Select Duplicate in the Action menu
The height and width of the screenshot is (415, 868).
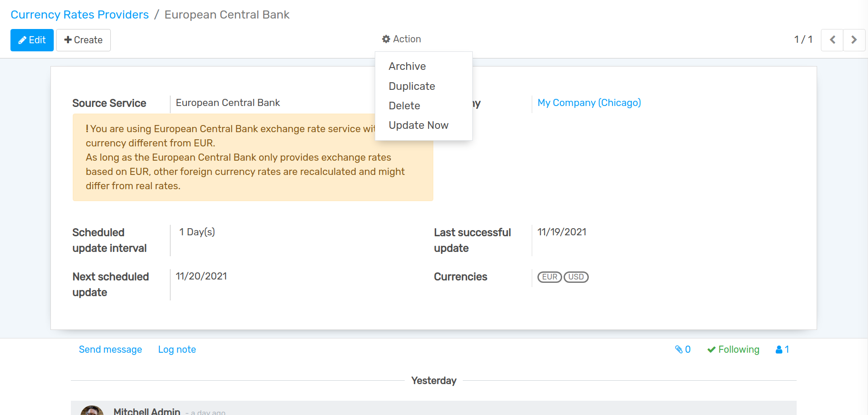tap(412, 86)
